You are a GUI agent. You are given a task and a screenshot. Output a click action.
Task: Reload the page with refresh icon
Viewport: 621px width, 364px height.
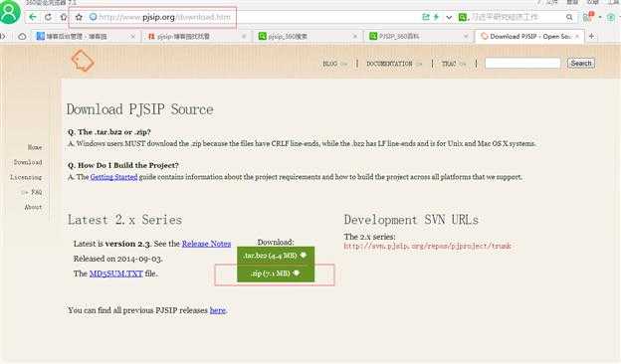(x=49, y=17)
